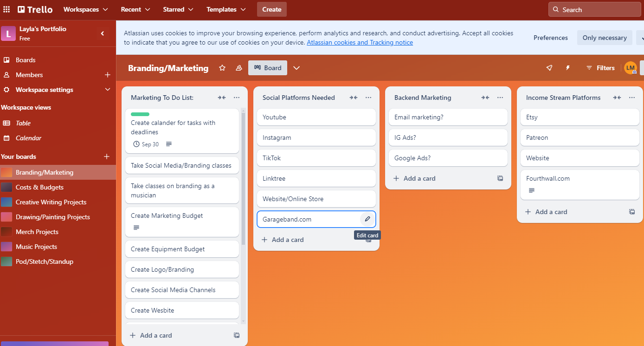Star the Branding/Marketing board
Screen dimensions: 644x346
[222, 68]
